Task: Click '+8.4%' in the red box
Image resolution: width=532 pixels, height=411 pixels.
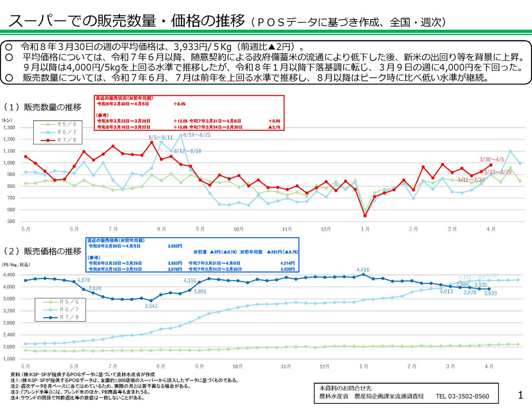Action: (x=179, y=103)
